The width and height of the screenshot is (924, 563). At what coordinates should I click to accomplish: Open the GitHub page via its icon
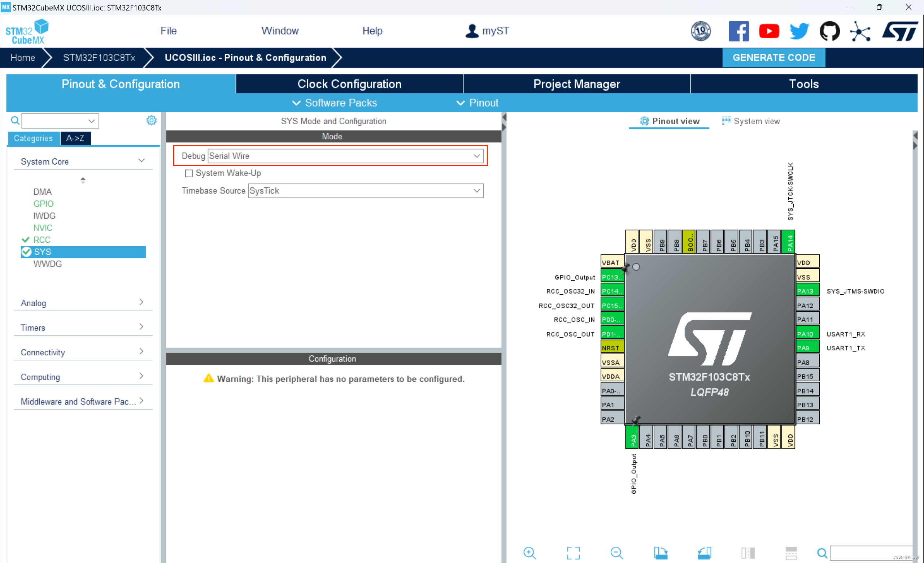click(829, 31)
